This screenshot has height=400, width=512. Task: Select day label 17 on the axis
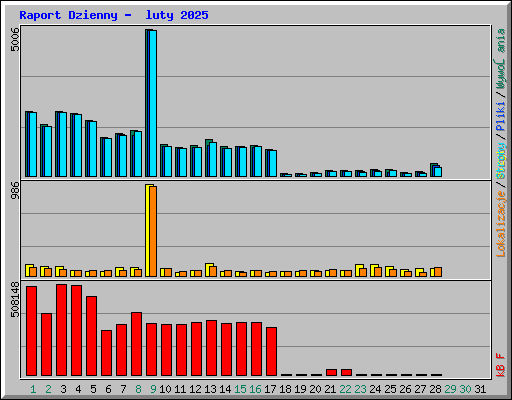point(270,389)
